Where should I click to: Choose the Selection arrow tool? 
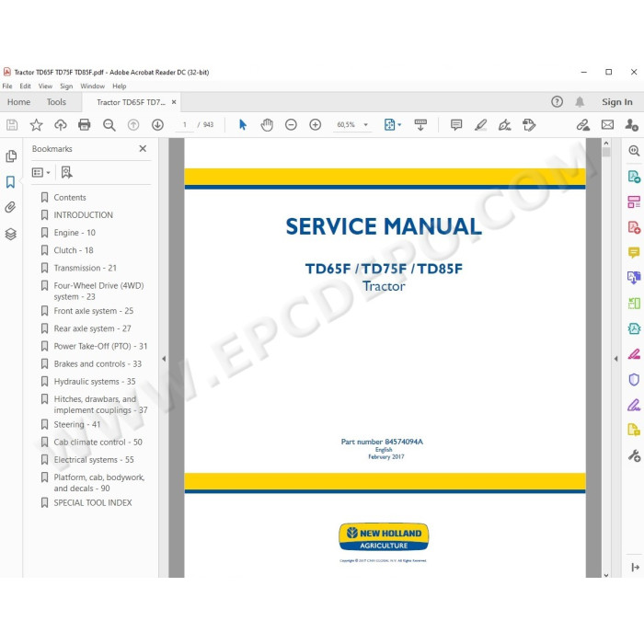(243, 124)
